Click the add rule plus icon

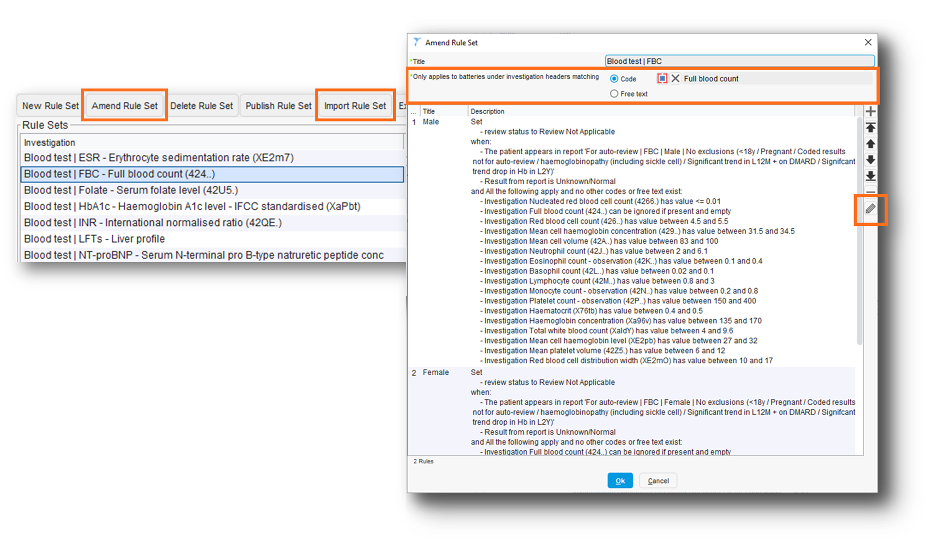click(x=871, y=111)
